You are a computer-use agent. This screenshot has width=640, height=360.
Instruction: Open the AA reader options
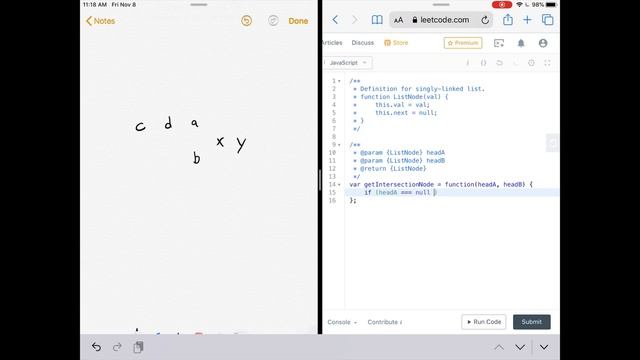pyautogui.click(x=398, y=20)
